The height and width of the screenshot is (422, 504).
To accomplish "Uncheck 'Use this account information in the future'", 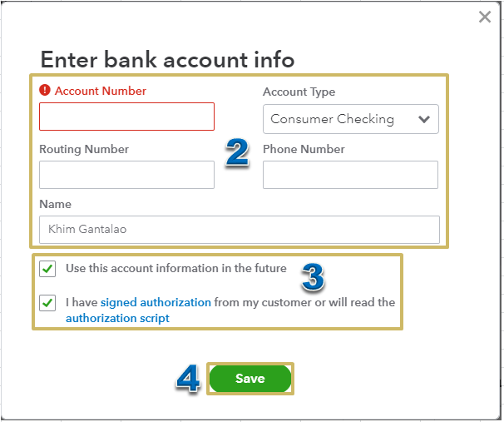I will (x=48, y=269).
